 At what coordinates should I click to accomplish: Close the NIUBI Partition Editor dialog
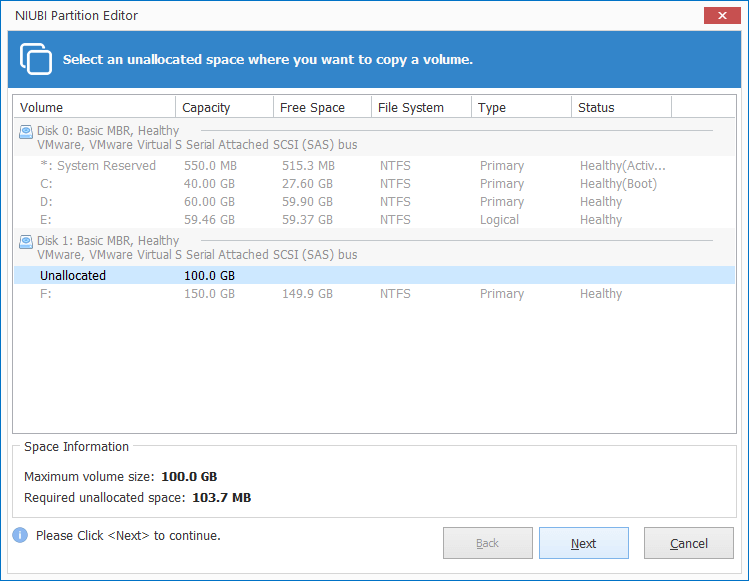718,15
